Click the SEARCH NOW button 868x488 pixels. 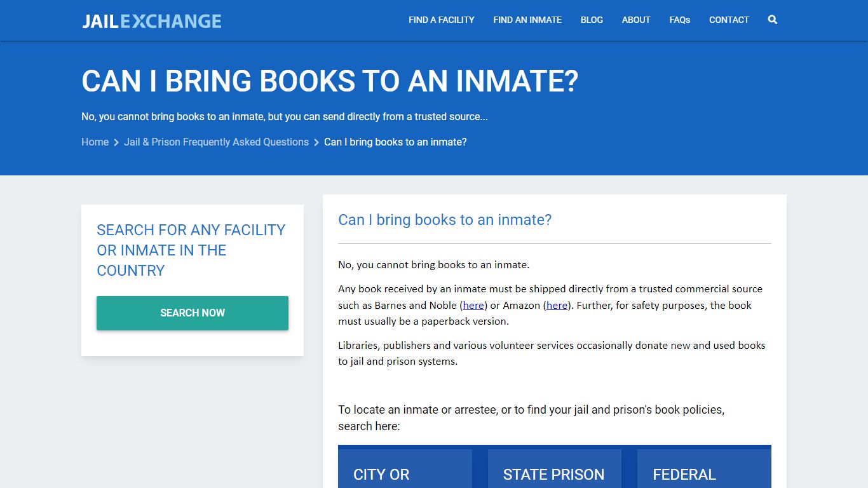click(192, 313)
